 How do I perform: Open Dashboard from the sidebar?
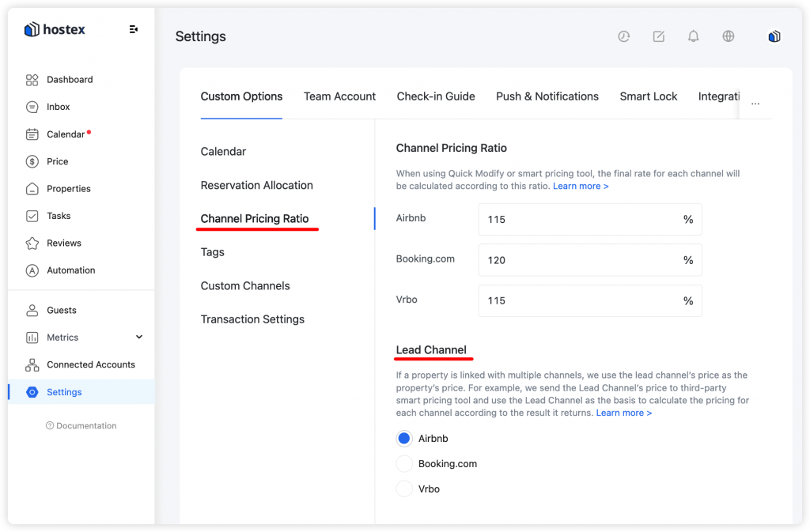pyautogui.click(x=70, y=80)
